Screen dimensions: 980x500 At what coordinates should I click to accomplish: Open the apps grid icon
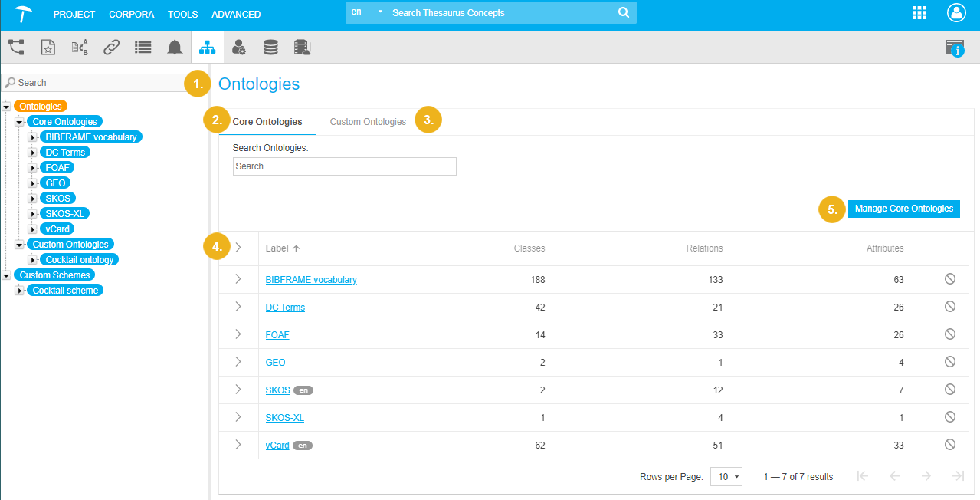pos(919,13)
